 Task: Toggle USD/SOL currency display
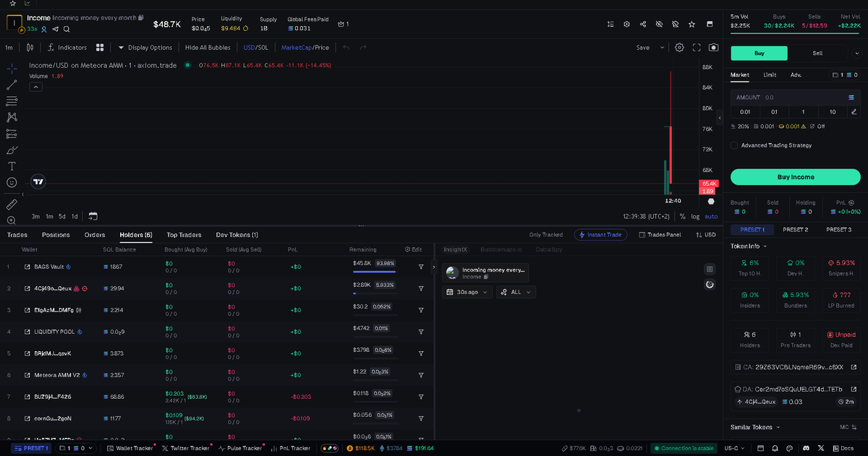[x=256, y=48]
